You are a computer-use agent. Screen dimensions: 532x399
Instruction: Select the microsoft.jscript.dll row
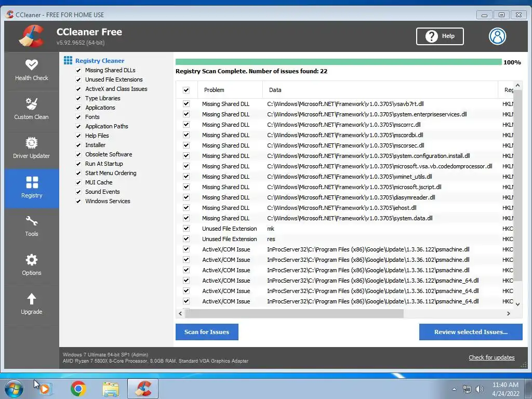pos(344,187)
